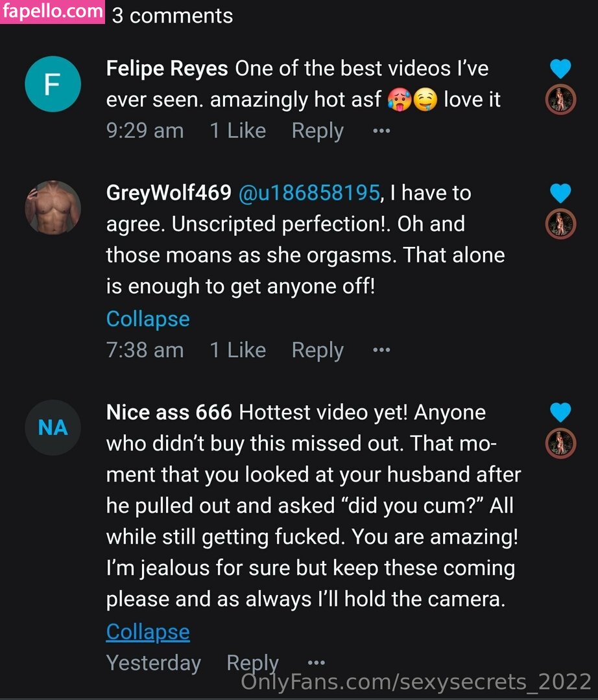Click the creator avatar under GreyWolf469's heart

coord(560,224)
